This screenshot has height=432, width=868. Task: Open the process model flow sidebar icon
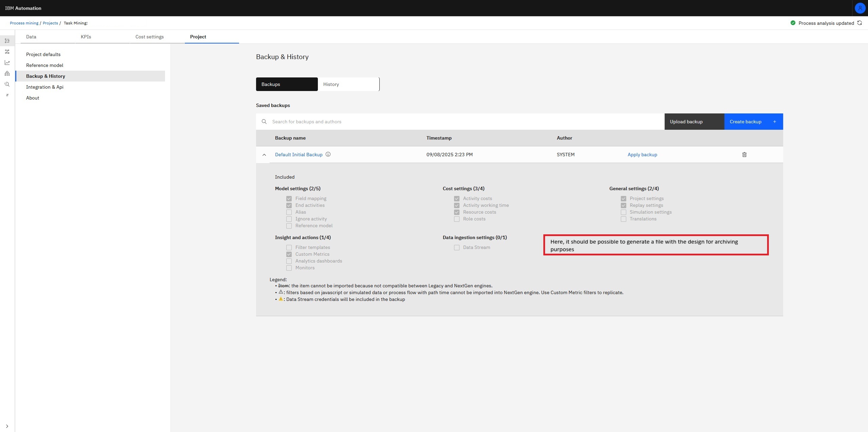(x=7, y=52)
